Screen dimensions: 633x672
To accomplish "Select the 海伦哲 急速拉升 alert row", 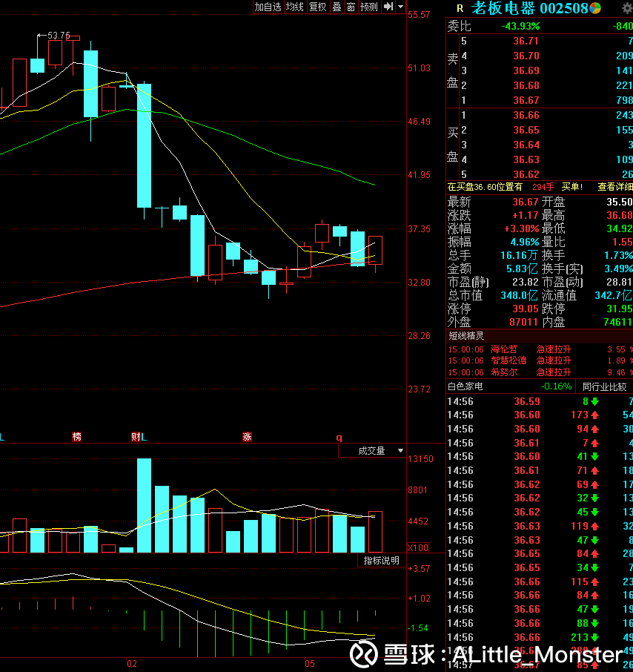I will (x=540, y=349).
